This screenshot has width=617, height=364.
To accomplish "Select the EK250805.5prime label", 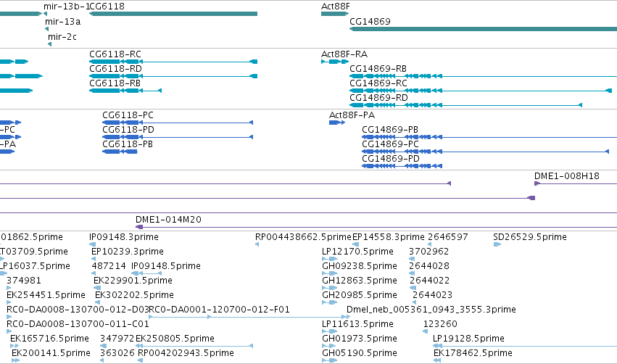I will tap(175, 339).
